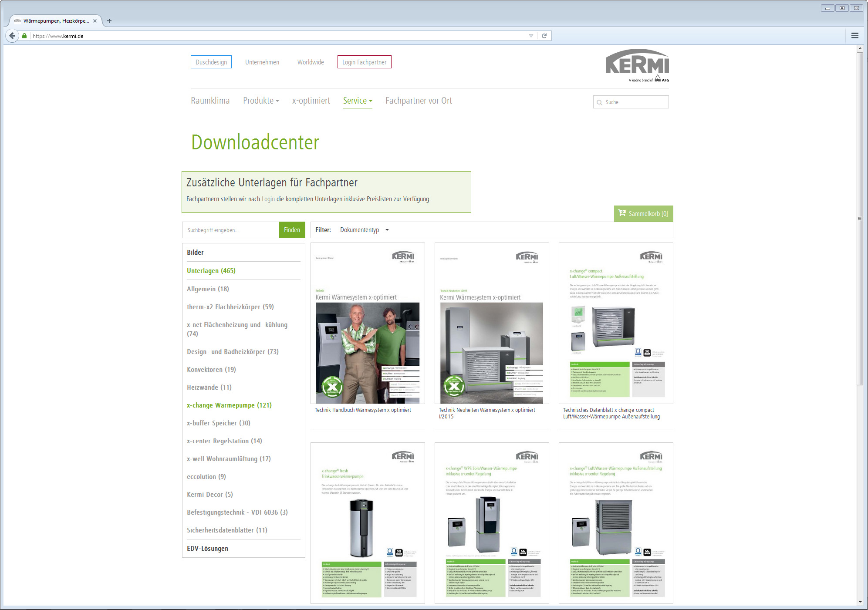Open x-change Luft/Wasser Außenaufstellung thumbnail
Image resolution: width=868 pixels, height=610 pixels.
click(616, 523)
